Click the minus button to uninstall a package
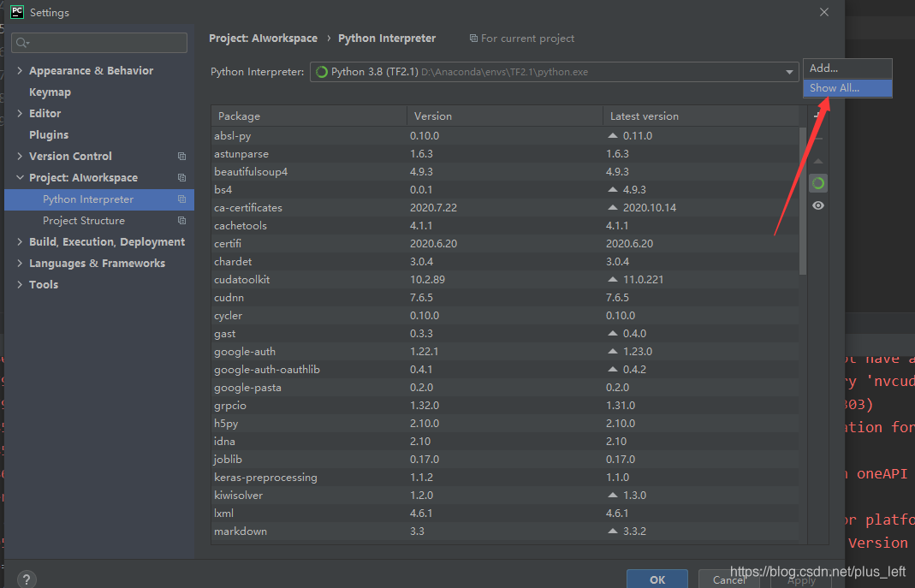The image size is (915, 588). click(818, 139)
